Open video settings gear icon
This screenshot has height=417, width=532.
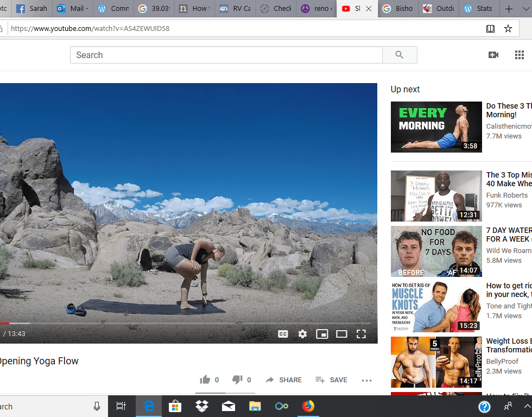(302, 334)
